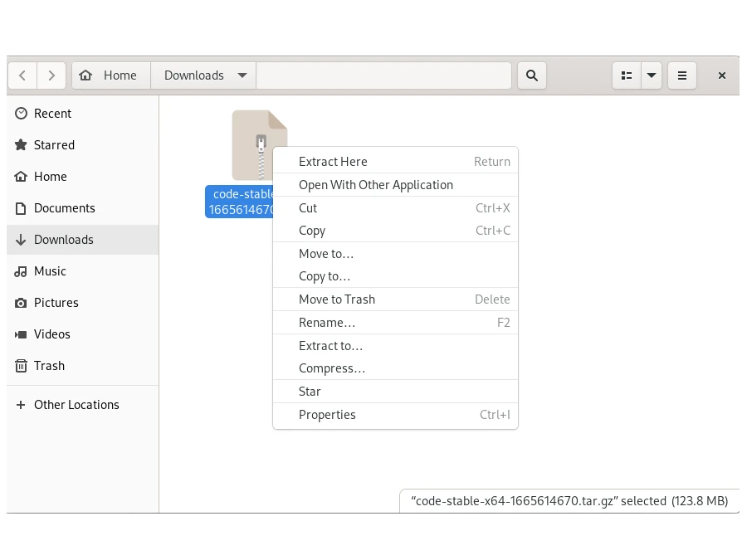
Task: Expand the Downloads path dropdown arrow
Action: click(242, 75)
